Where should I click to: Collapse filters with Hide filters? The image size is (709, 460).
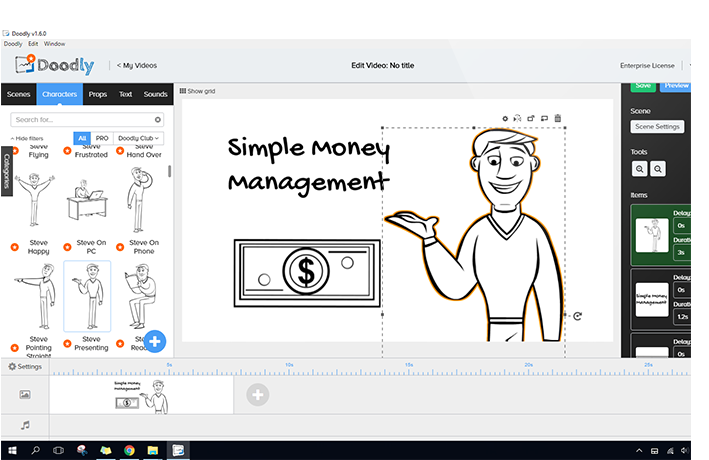coord(27,138)
